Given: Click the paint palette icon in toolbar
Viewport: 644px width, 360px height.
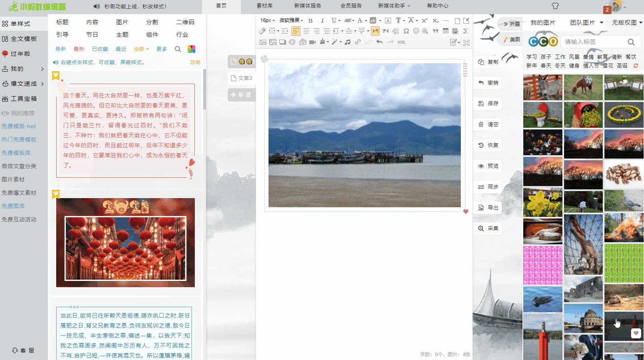Looking at the screenshot, I should (292, 42).
